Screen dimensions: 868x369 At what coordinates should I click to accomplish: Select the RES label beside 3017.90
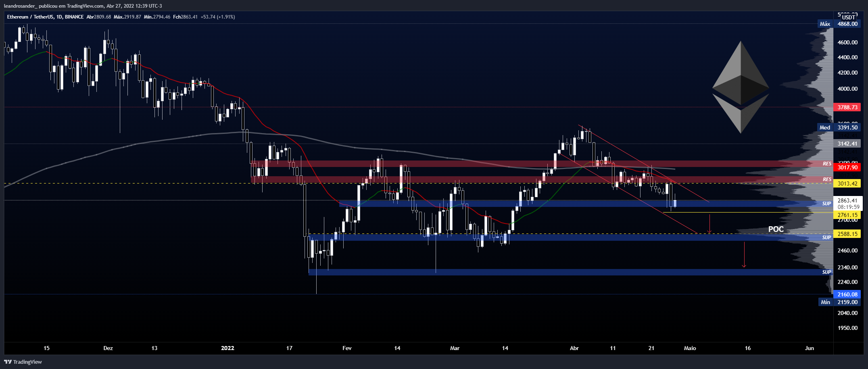point(827,164)
